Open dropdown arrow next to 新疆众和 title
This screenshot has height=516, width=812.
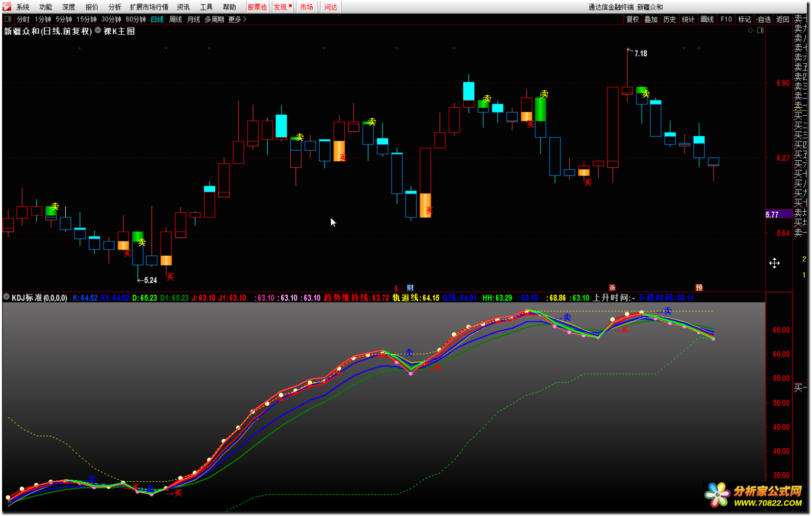(98, 31)
